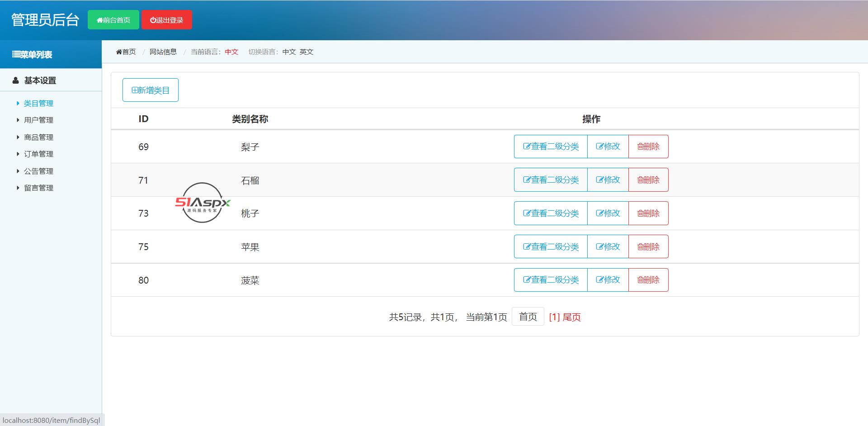Click edit icon for 梨子 修改

point(600,147)
